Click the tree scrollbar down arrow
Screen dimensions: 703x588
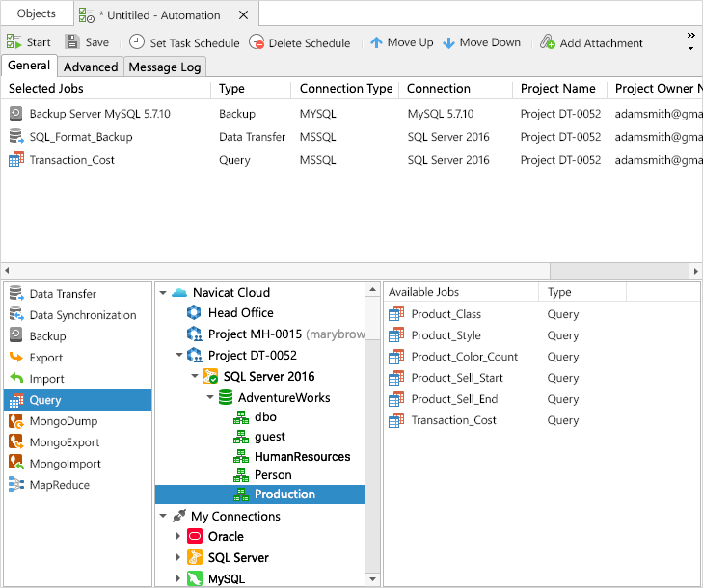(372, 579)
